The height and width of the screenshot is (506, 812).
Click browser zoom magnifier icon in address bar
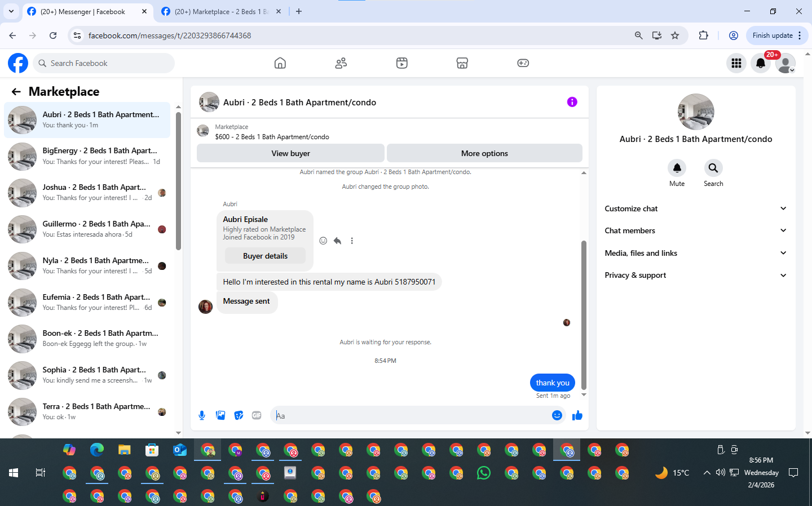[x=638, y=35]
